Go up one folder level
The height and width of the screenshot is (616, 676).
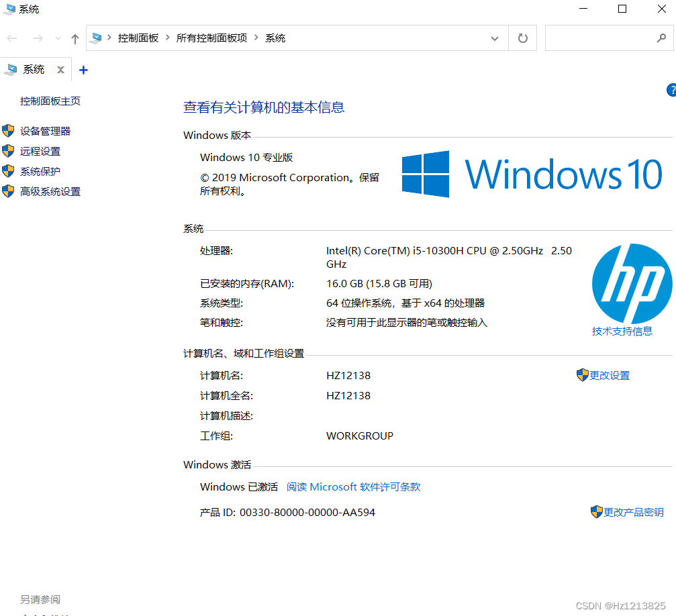coord(75,39)
